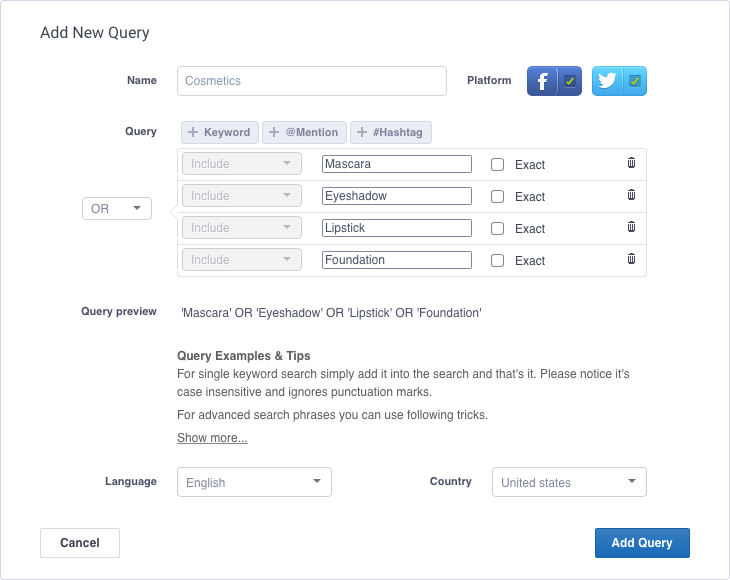Open Include dropdown for the Mascara row
This screenshot has width=730, height=580.
click(x=241, y=164)
